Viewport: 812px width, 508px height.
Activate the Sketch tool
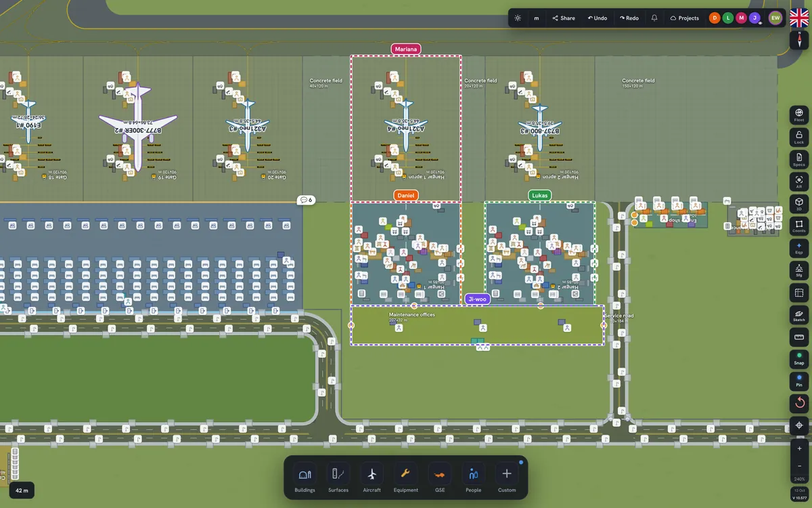tap(799, 315)
